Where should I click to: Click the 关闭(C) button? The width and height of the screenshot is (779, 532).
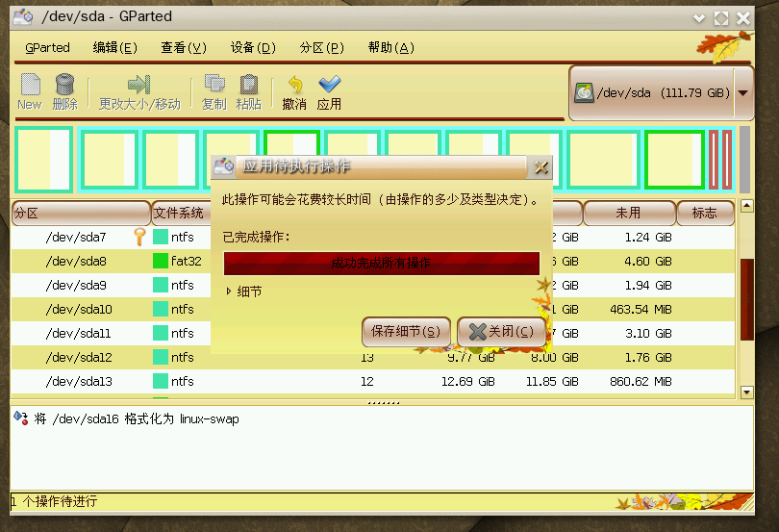(501, 331)
